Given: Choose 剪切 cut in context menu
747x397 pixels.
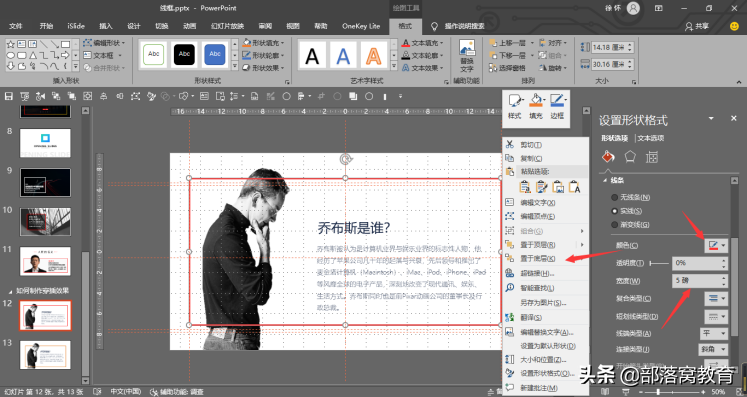Looking at the screenshot, I should (x=546, y=145).
